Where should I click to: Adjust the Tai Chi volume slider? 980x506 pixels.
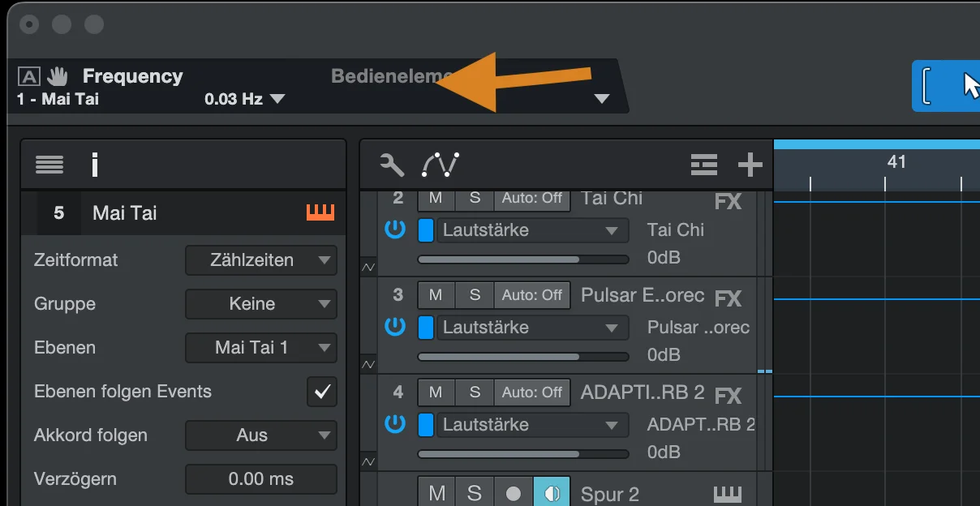523,259
